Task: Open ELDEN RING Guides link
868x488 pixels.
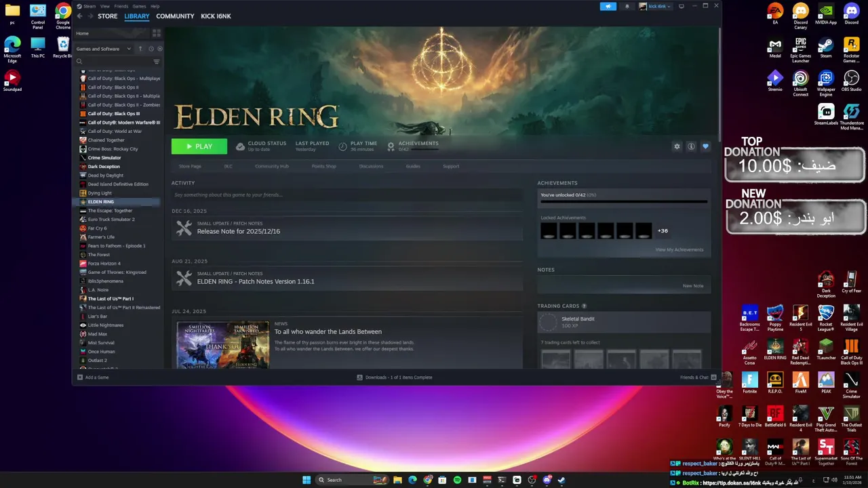Action: (x=413, y=166)
